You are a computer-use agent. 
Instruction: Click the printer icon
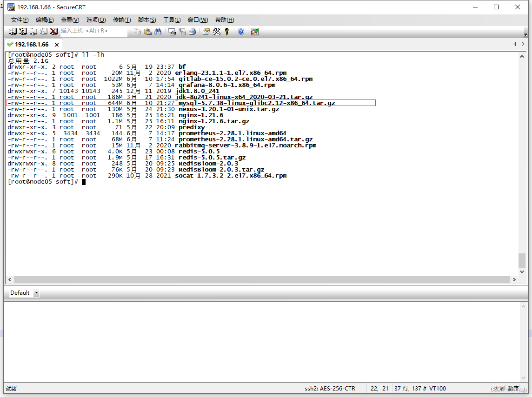pyautogui.click(x=193, y=32)
